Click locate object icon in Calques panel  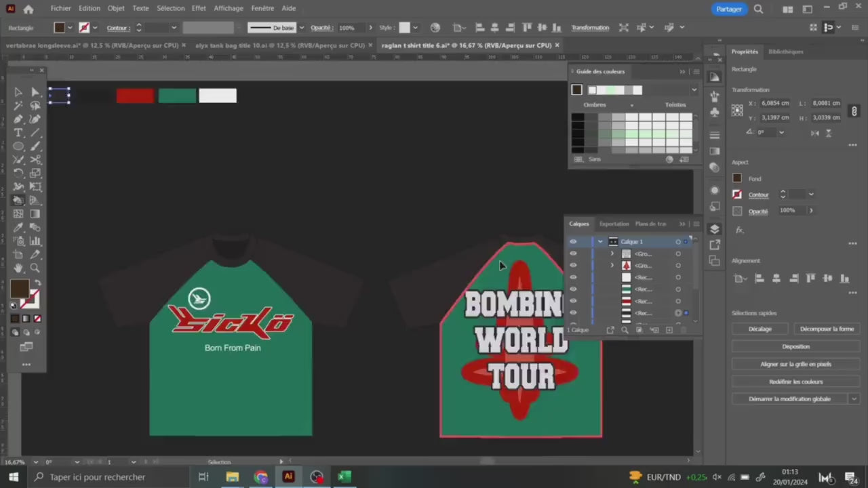pyautogui.click(x=625, y=330)
